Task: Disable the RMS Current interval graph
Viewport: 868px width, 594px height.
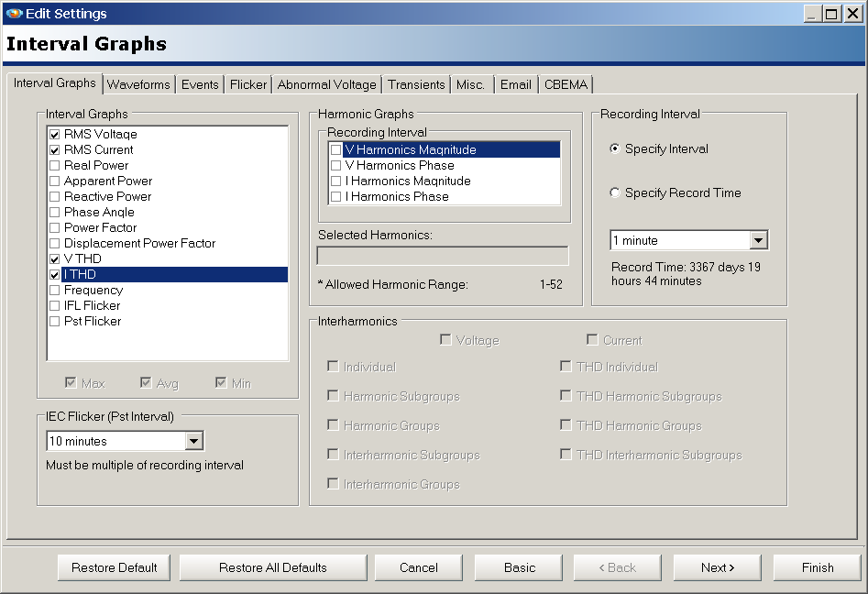Action: 53,149
